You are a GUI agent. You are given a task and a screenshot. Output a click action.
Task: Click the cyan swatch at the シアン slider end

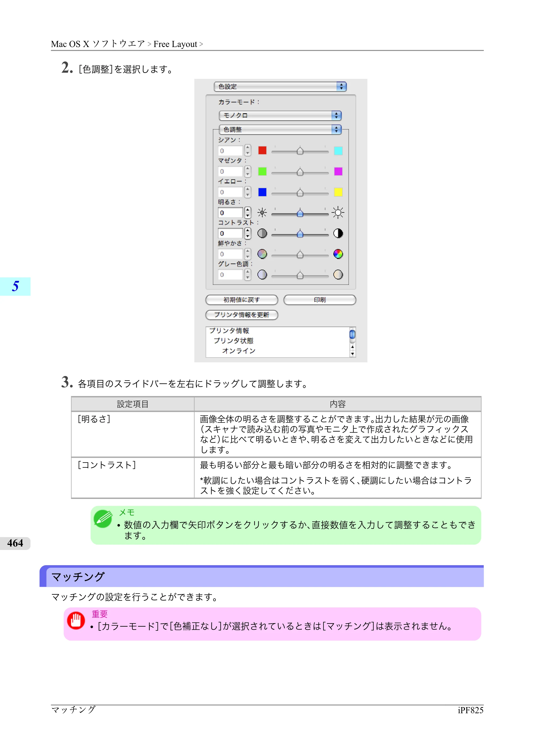338,150
